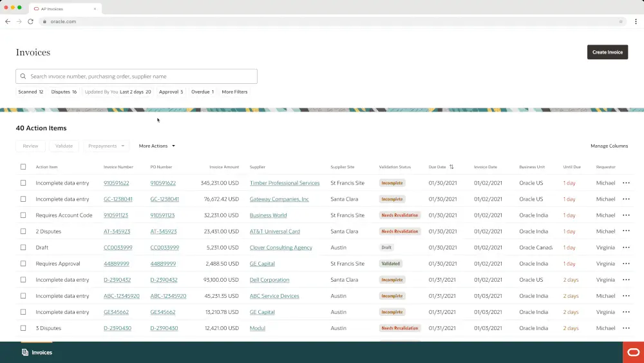Open row actions for invoice AT-345923
644x363 pixels.
[x=626, y=231]
